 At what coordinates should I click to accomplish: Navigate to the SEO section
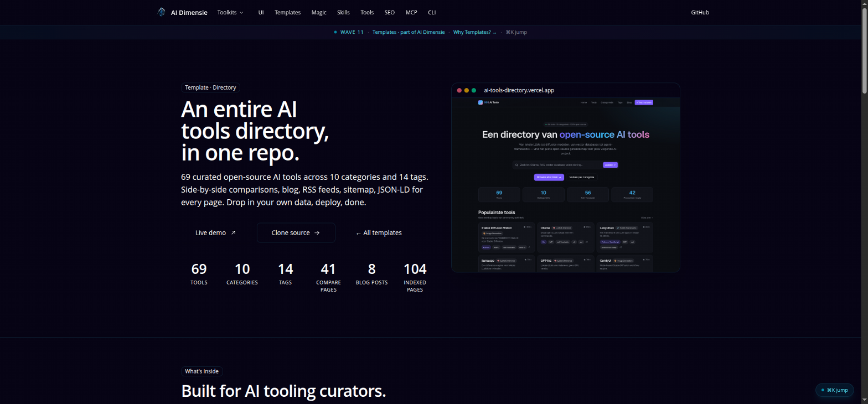tap(390, 12)
